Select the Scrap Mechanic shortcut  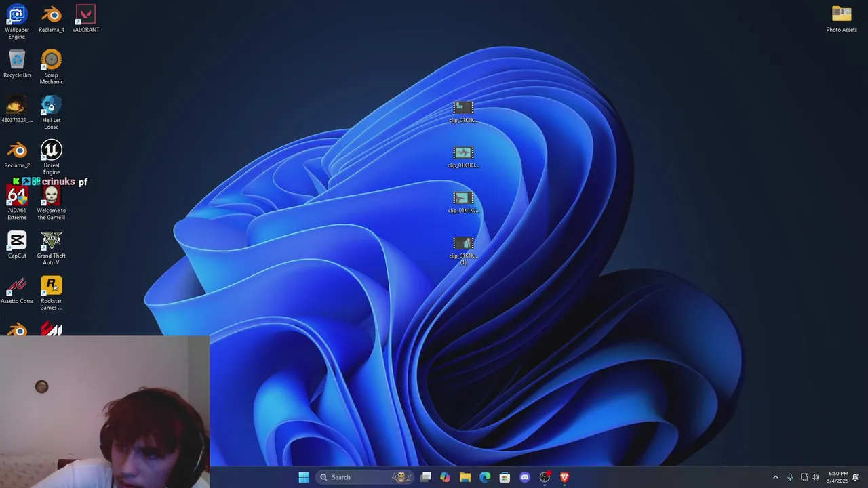(52, 66)
